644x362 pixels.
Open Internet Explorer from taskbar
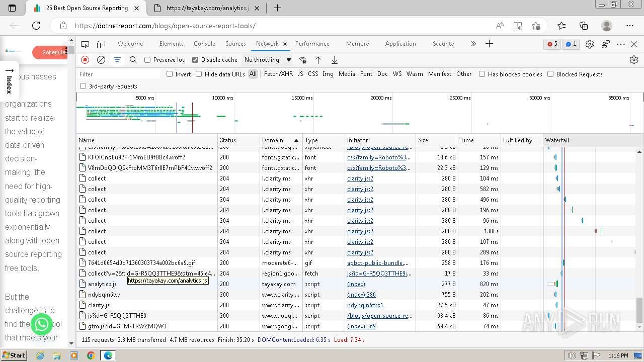[40, 355]
